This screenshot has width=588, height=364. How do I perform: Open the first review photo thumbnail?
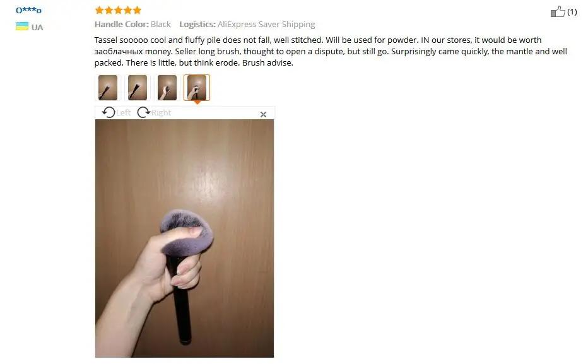pyautogui.click(x=108, y=88)
